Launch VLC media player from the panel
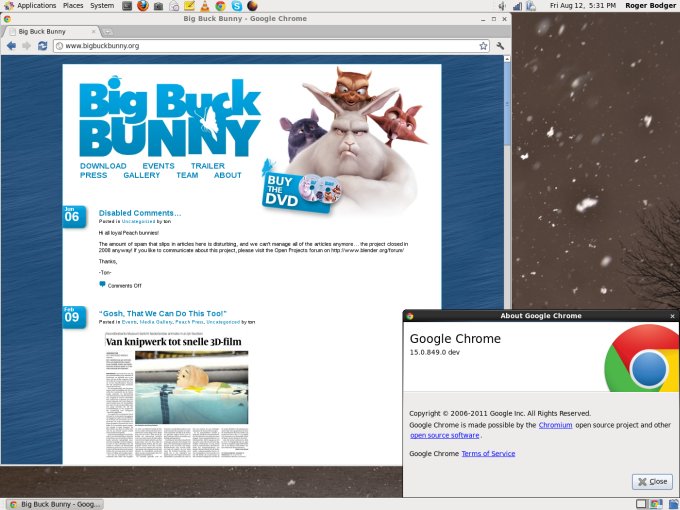The image size is (680, 510). [205, 6]
